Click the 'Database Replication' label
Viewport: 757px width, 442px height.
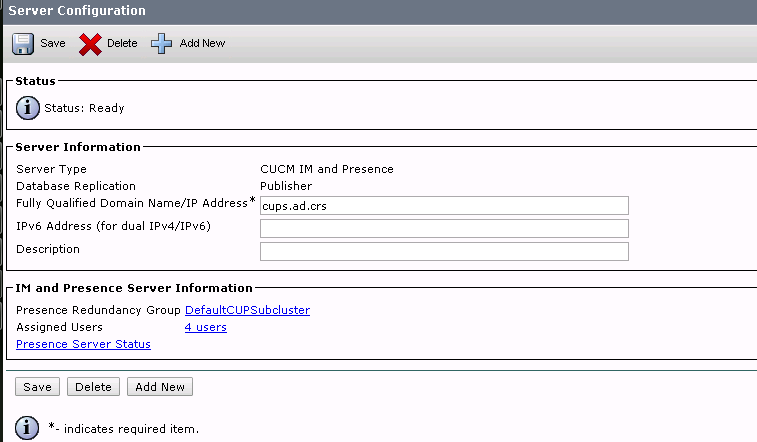point(76,186)
